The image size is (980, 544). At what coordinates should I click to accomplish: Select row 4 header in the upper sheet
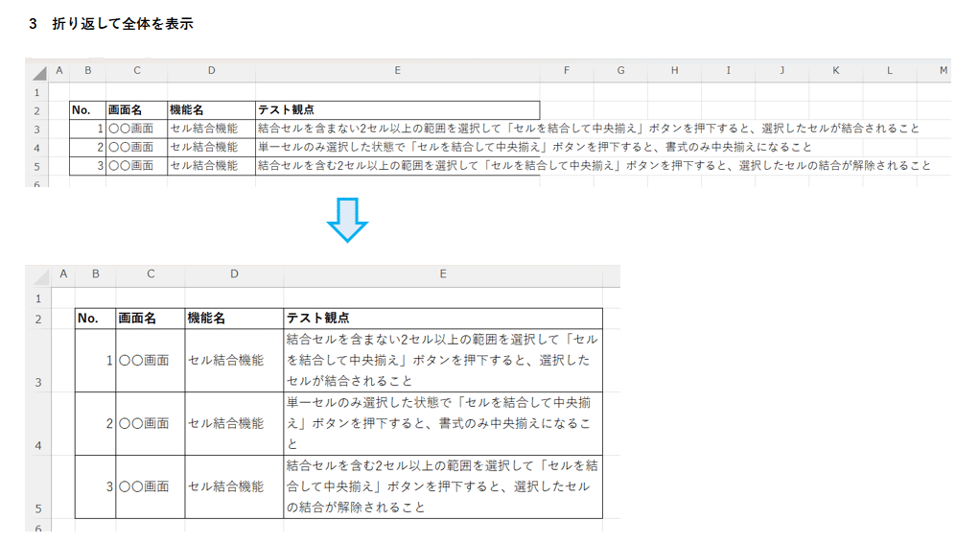(37, 148)
